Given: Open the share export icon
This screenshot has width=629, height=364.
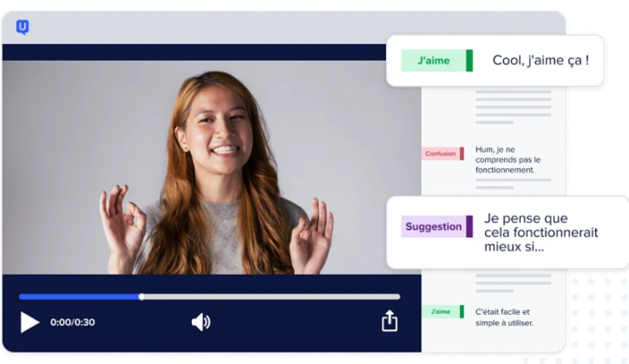Looking at the screenshot, I should coord(389,320).
